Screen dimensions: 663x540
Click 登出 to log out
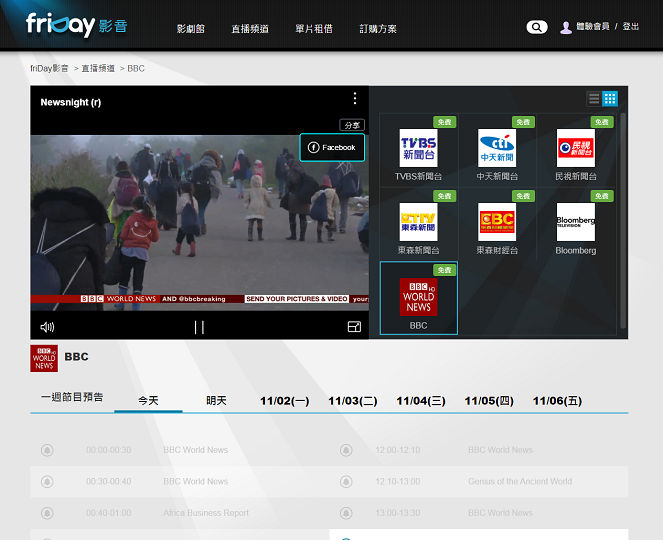(x=630, y=27)
